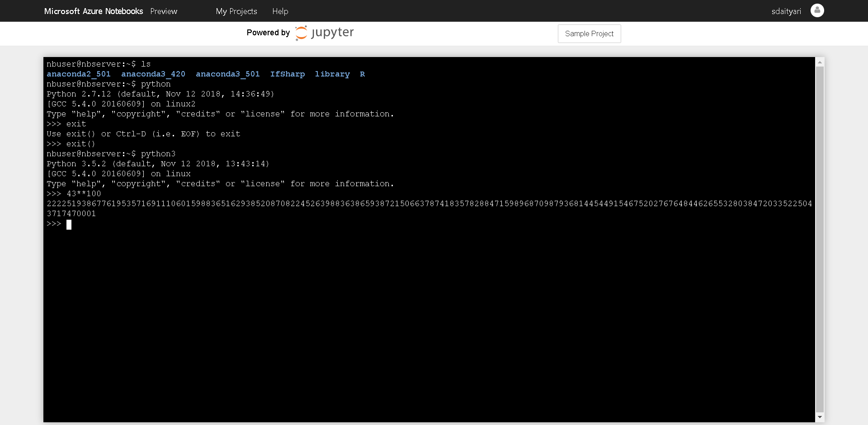Viewport: 868px width, 425px height.
Task: Click the anaconda3_420 directory name
Action: point(153,74)
